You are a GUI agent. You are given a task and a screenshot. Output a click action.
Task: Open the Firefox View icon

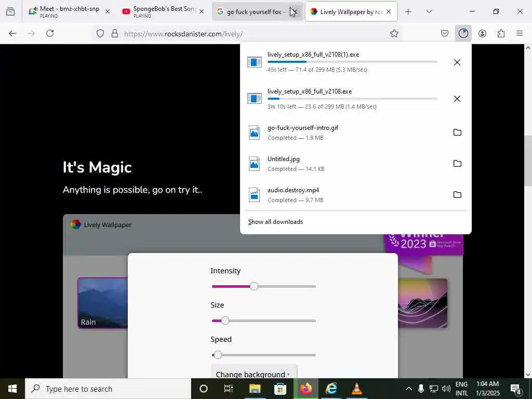pos(10,11)
